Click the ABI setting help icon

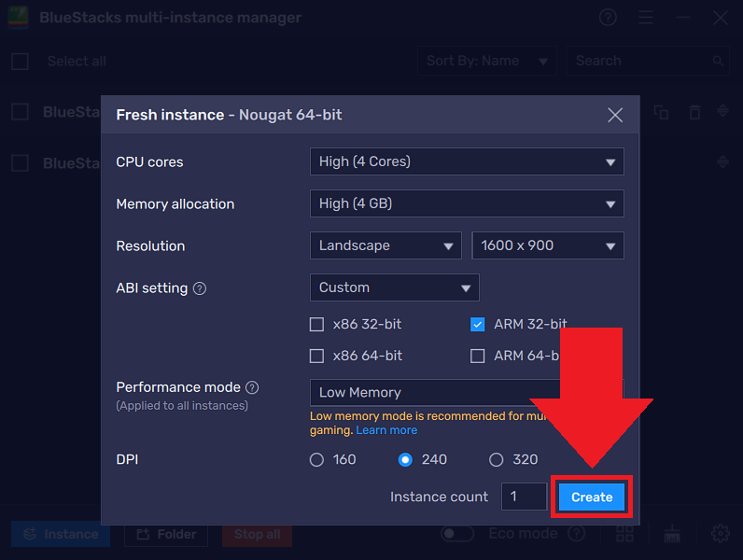(x=199, y=288)
